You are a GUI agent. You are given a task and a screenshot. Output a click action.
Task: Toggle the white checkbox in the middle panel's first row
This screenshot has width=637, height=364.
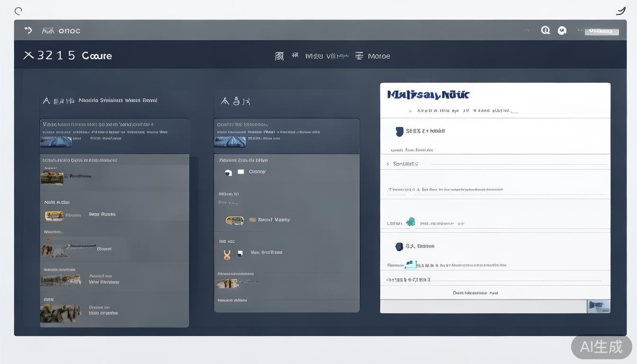(x=241, y=172)
